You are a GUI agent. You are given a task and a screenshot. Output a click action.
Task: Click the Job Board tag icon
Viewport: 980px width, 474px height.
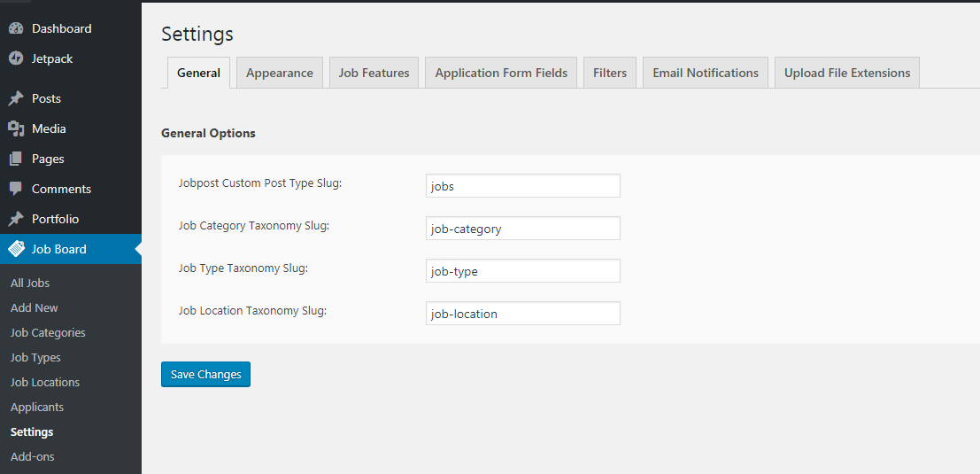[x=16, y=249]
